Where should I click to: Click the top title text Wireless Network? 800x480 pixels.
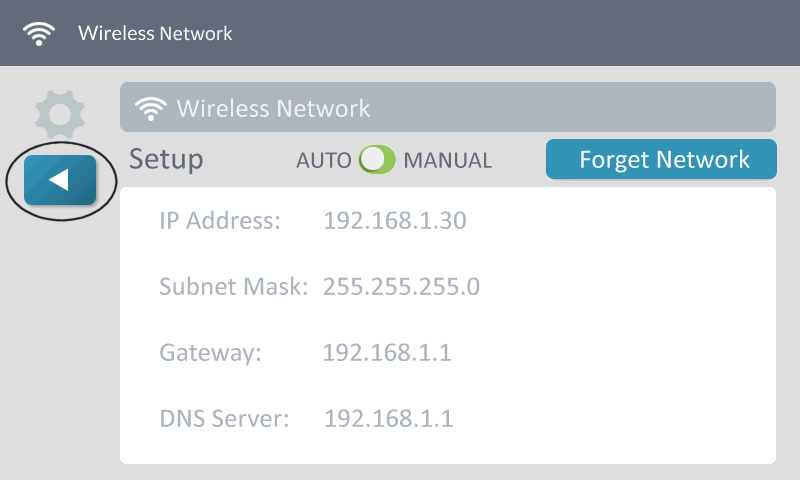coord(155,33)
